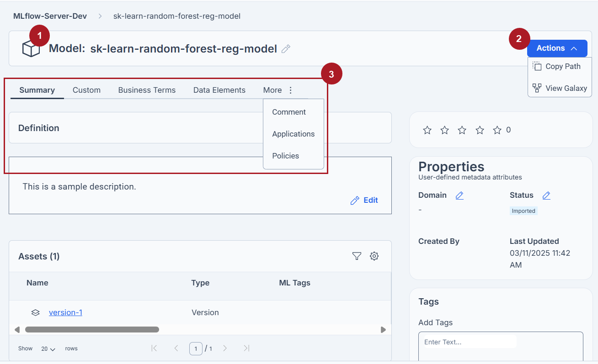Click the Assets table horizontal scrollbar thumb

92,329
